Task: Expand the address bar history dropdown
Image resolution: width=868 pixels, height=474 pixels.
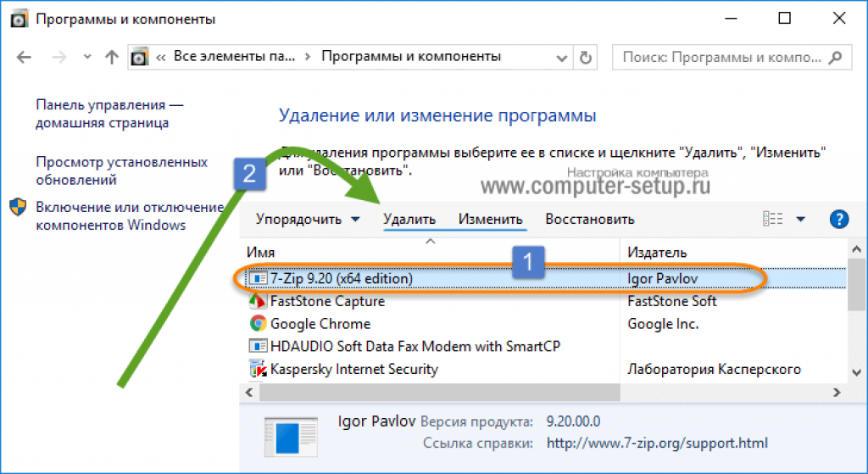Action: (561, 58)
